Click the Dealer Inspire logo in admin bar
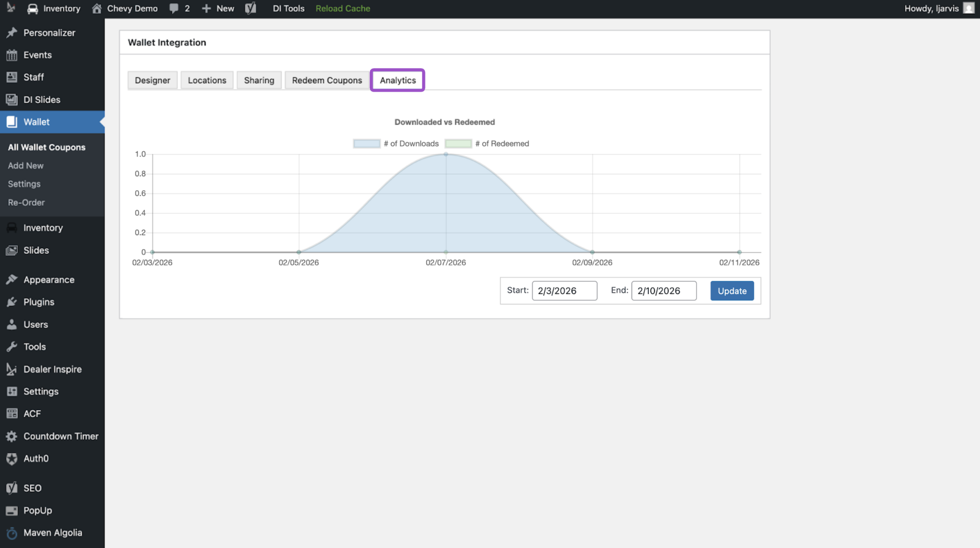This screenshot has width=980, height=548. click(x=11, y=8)
